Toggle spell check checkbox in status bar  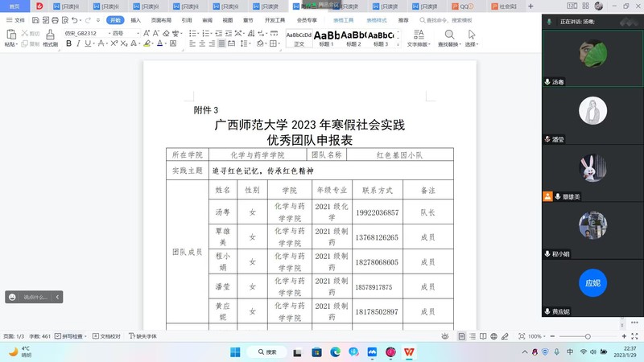[58, 336]
